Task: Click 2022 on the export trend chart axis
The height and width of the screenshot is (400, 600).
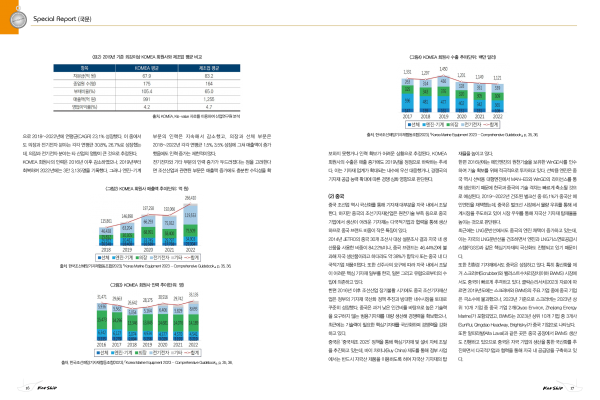Action: (497, 116)
